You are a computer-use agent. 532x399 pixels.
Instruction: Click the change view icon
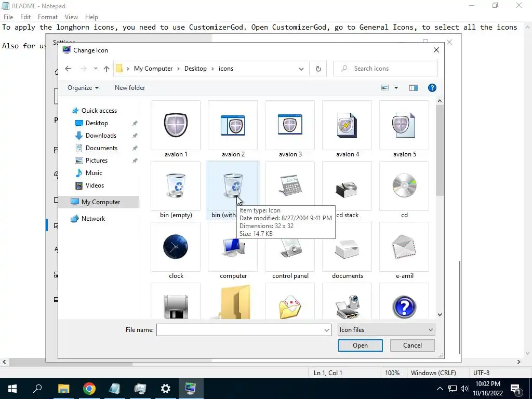coord(385,88)
